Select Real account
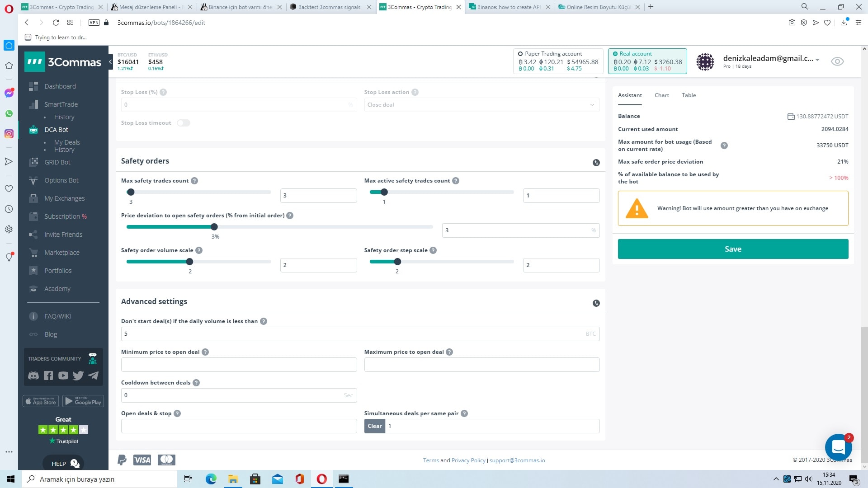Screen dimensions: 868x488 [x=647, y=61]
